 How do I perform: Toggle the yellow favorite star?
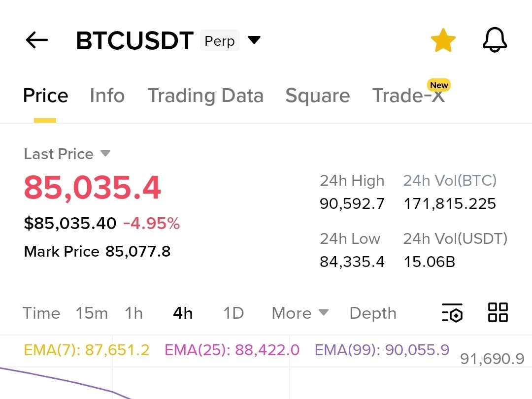pyautogui.click(x=443, y=40)
